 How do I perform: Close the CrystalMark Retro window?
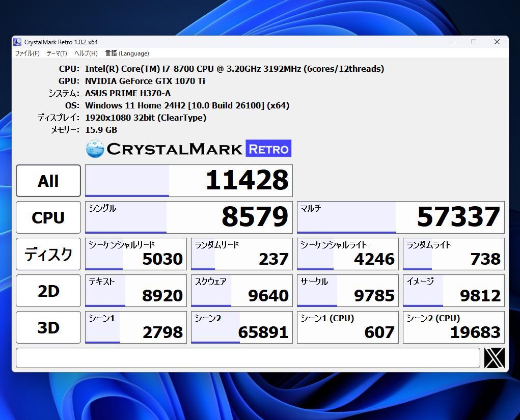[x=497, y=42]
